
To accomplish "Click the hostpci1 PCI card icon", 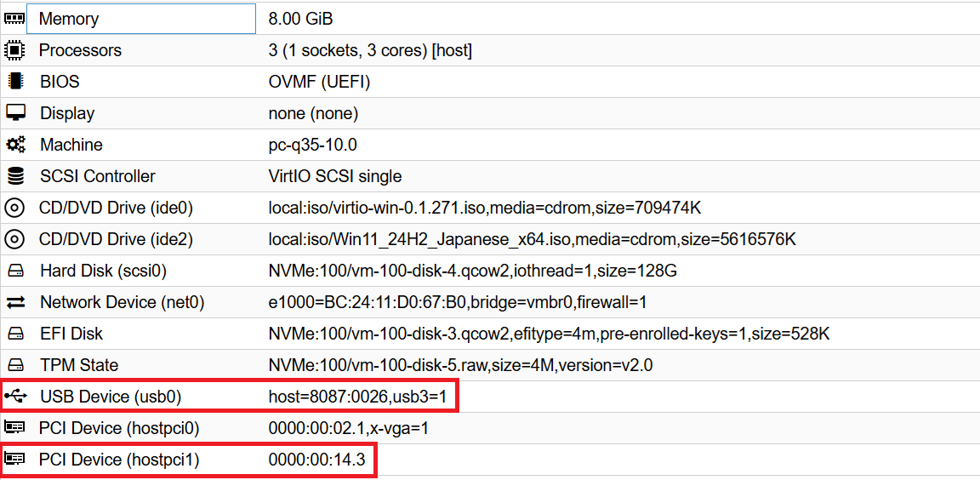I will click(14, 460).
